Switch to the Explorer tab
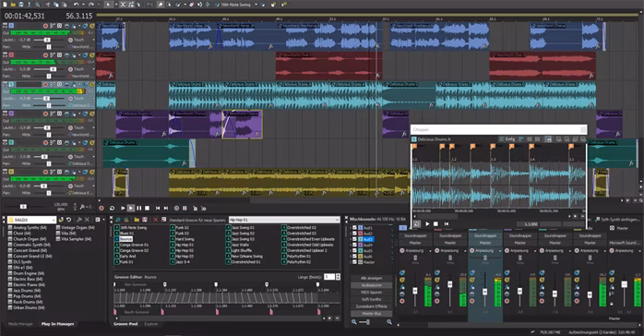Viewport: 644px width, 336px height. (x=150, y=324)
